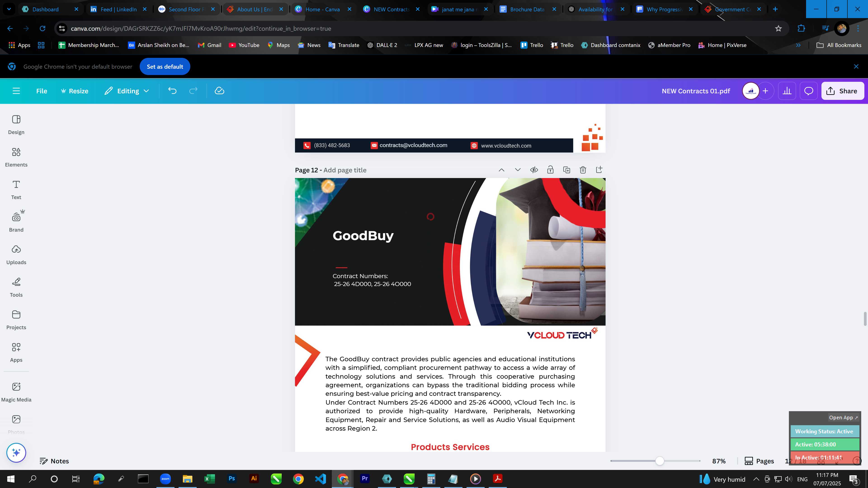868x488 pixels.
Task: Move Page 12 down
Action: pyautogui.click(x=518, y=170)
